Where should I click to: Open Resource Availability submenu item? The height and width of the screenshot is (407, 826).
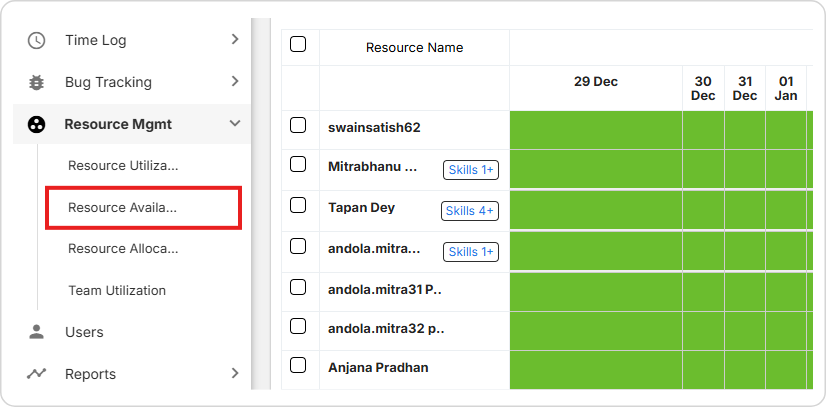[122, 207]
